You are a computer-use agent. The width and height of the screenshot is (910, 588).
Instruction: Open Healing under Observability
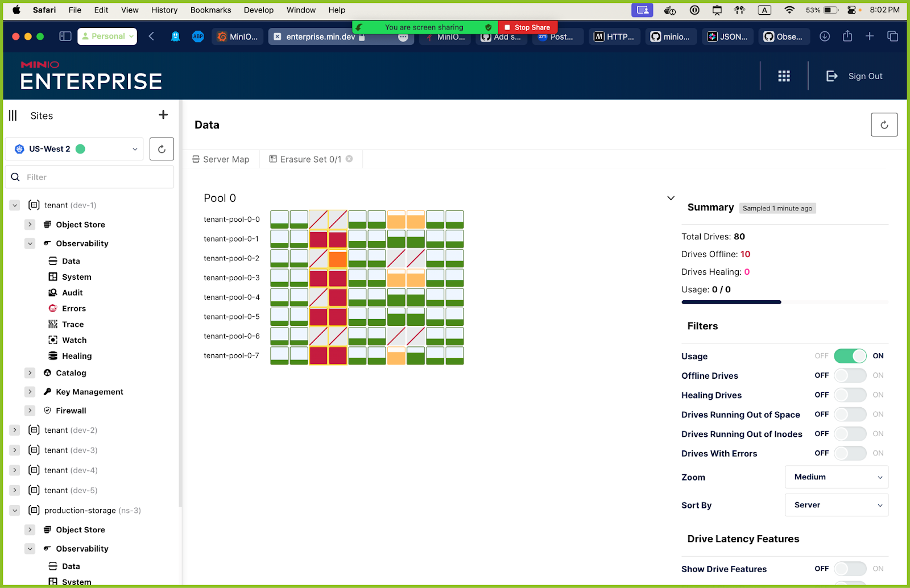(77, 356)
